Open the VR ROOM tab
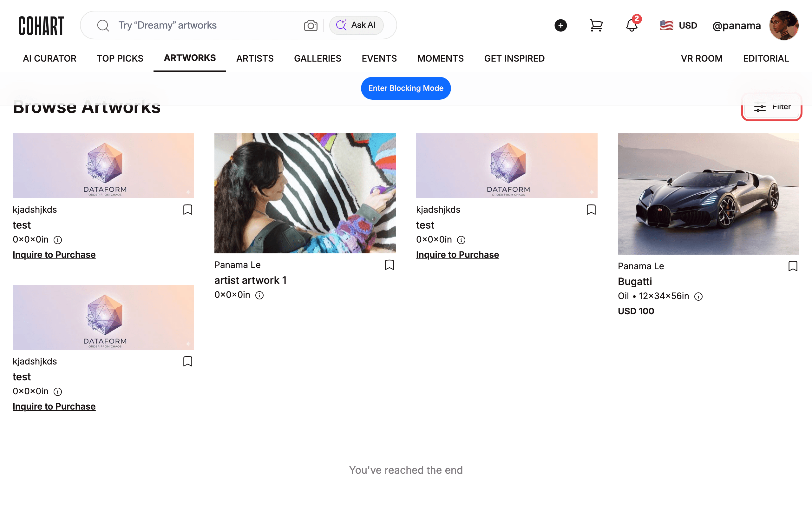The width and height of the screenshot is (812, 508). point(702,58)
